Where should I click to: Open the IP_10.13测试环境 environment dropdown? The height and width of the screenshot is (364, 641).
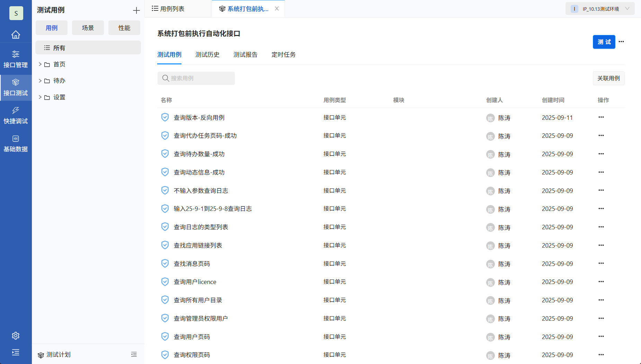[x=600, y=8]
